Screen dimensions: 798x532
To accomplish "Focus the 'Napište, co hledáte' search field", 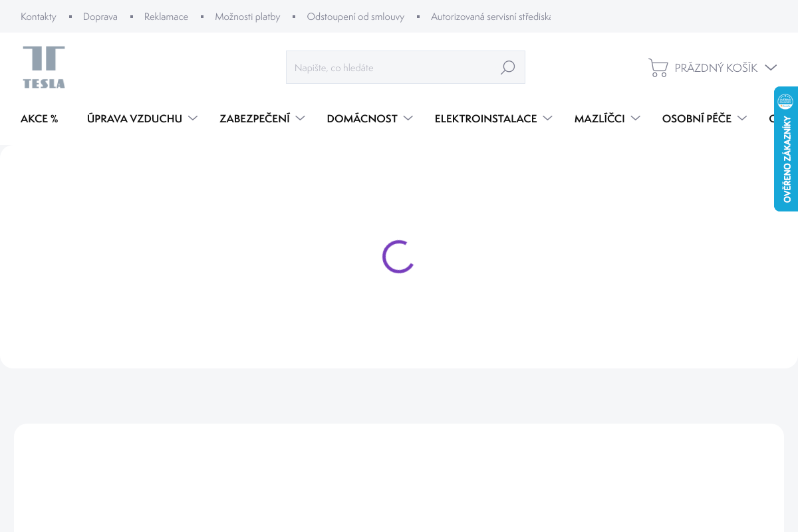I will 392,67.
